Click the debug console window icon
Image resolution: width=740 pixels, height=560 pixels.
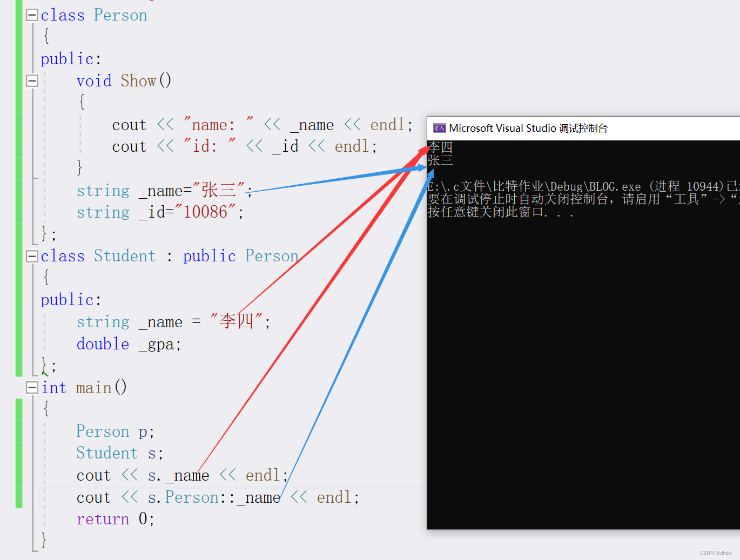pyautogui.click(x=440, y=128)
